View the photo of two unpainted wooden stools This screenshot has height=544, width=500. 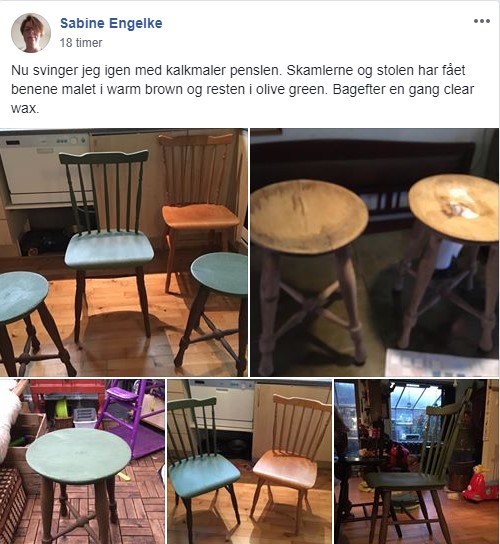tap(374, 253)
